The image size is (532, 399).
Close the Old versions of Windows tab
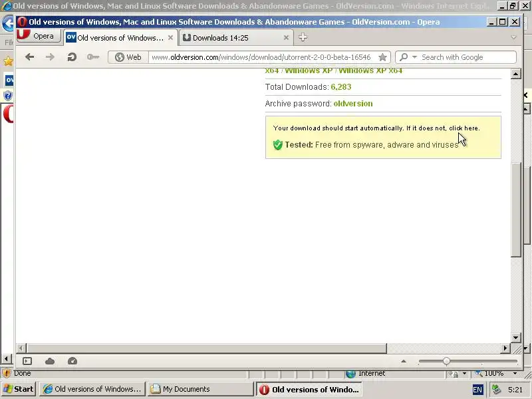pyautogui.click(x=171, y=38)
